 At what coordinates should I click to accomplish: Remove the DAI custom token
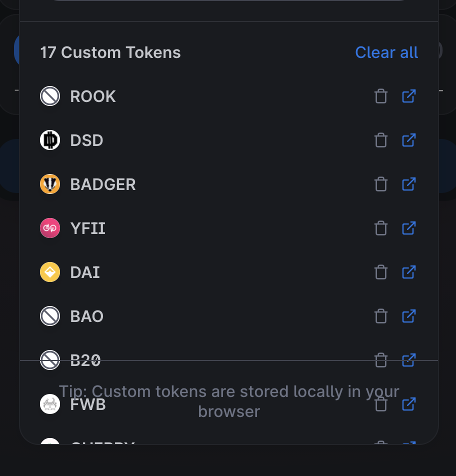pyautogui.click(x=380, y=272)
